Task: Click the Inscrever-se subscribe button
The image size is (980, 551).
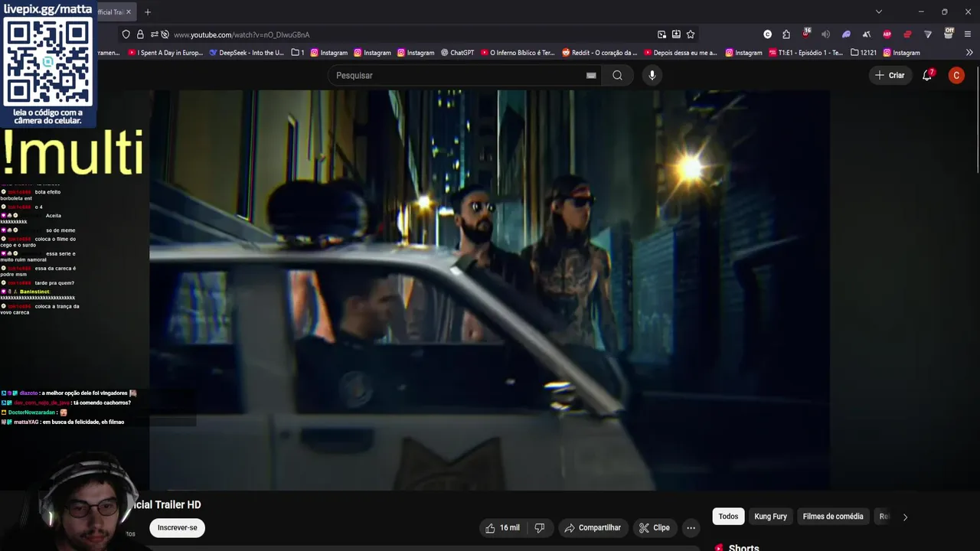Action: (177, 527)
